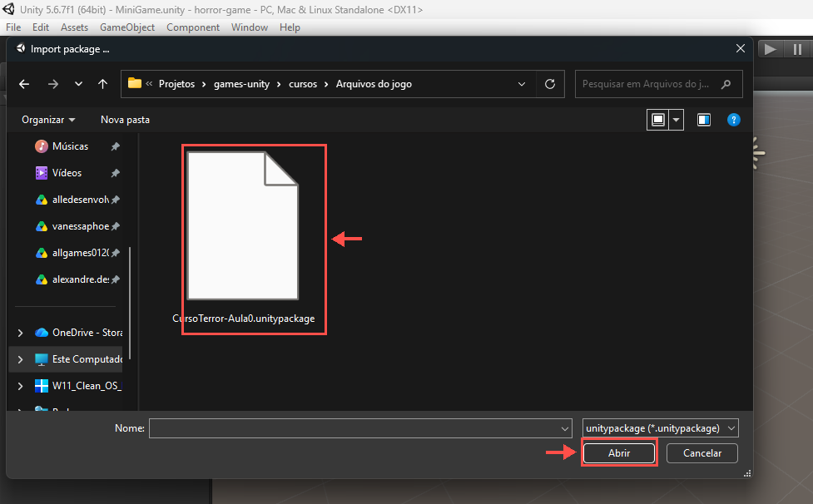Click the blue Help question mark icon
The image size is (813, 504).
[x=734, y=120]
